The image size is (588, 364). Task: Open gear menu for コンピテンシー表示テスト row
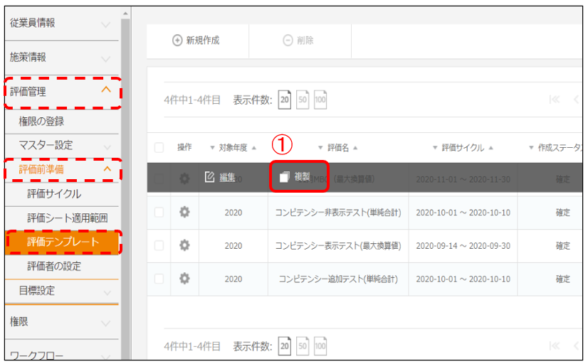tap(184, 245)
